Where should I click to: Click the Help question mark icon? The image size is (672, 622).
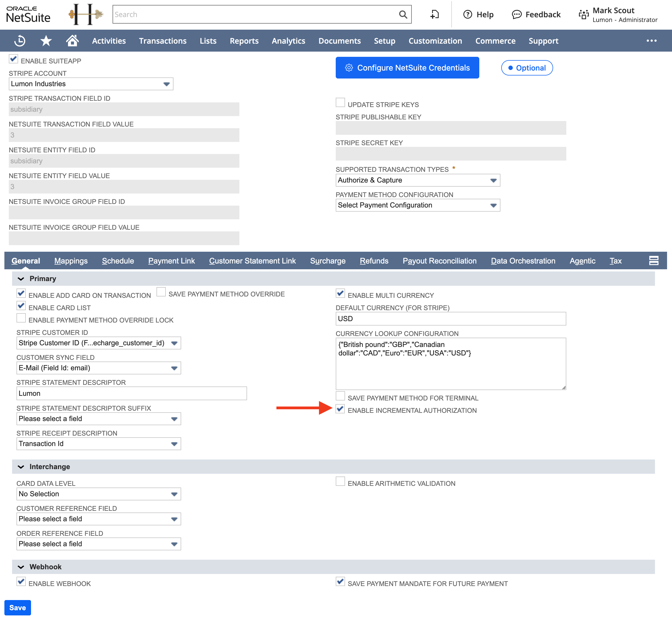468,15
